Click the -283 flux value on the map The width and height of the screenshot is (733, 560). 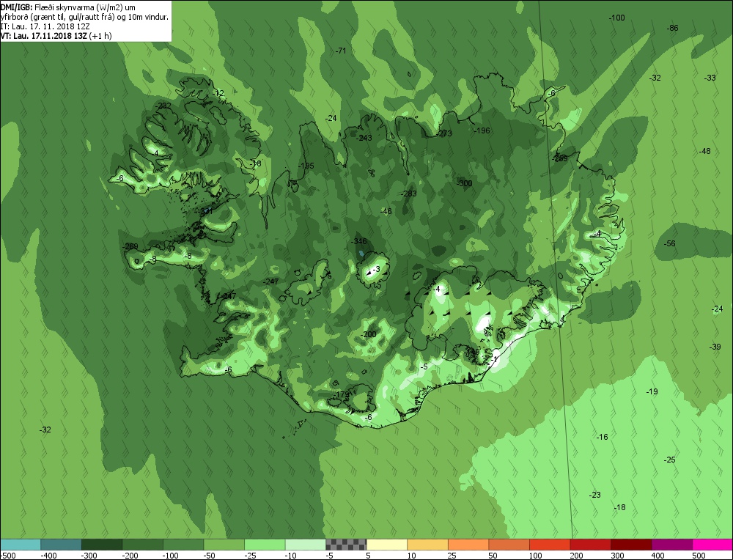pyautogui.click(x=408, y=194)
